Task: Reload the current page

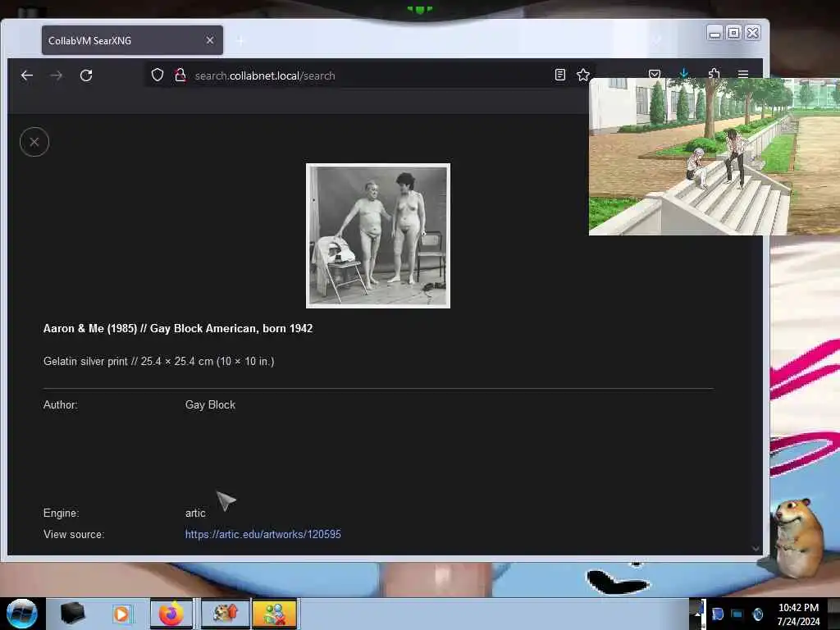Action: 86,75
